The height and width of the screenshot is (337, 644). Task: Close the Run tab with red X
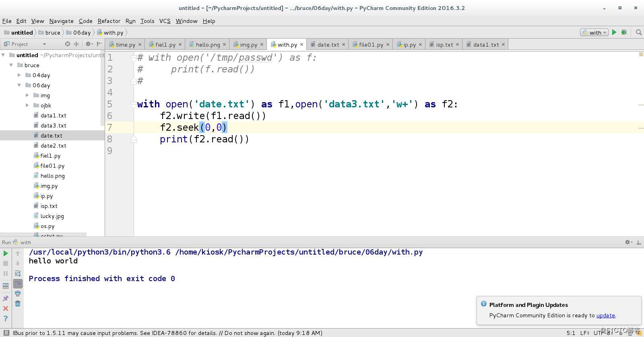point(6,308)
